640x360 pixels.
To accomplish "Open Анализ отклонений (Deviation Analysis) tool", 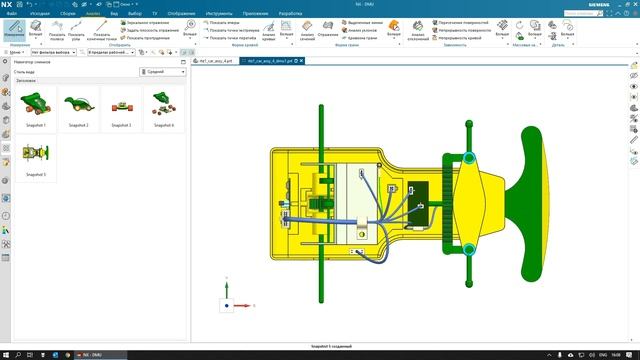I will click(x=418, y=31).
